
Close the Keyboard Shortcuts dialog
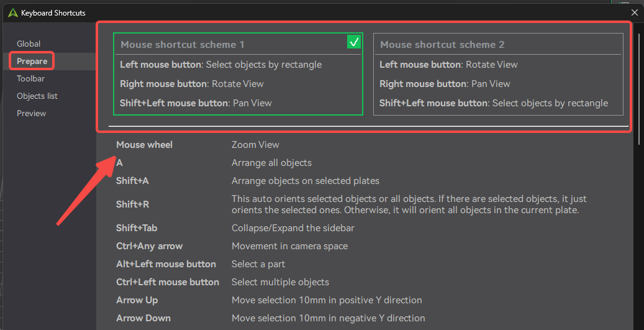point(634,12)
